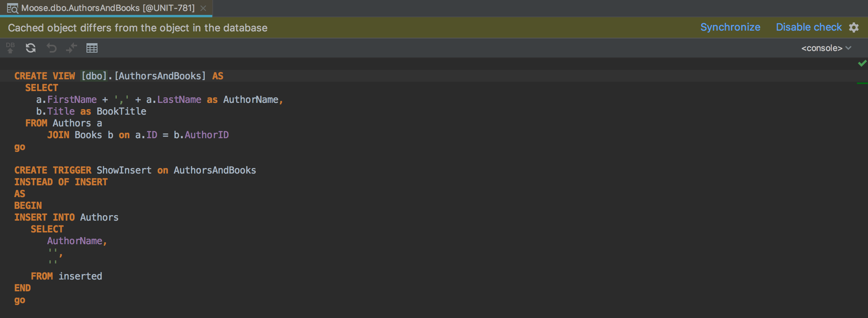Click the Rollback undo arrow icon
Viewport: 868px width, 318px height.
coord(51,48)
